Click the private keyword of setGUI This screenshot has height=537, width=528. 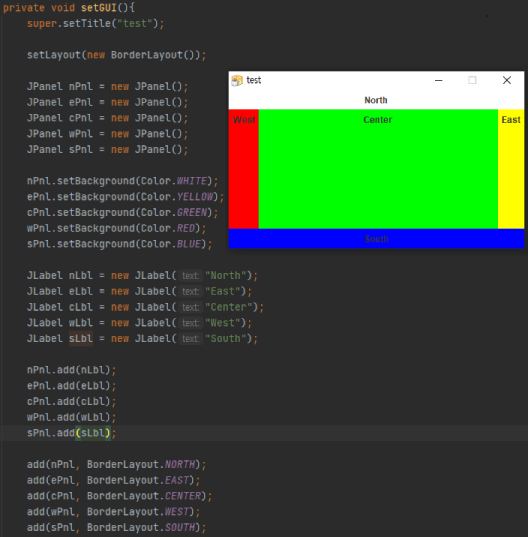24,8
